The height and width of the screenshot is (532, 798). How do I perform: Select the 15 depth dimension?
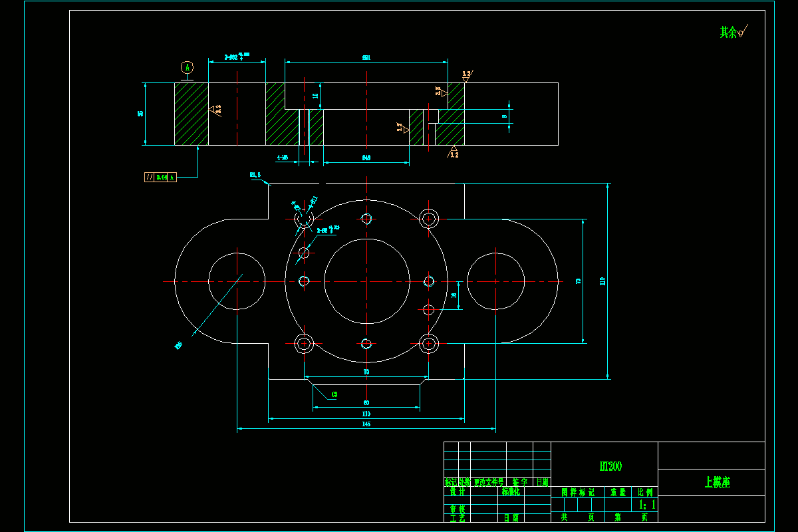(x=315, y=96)
